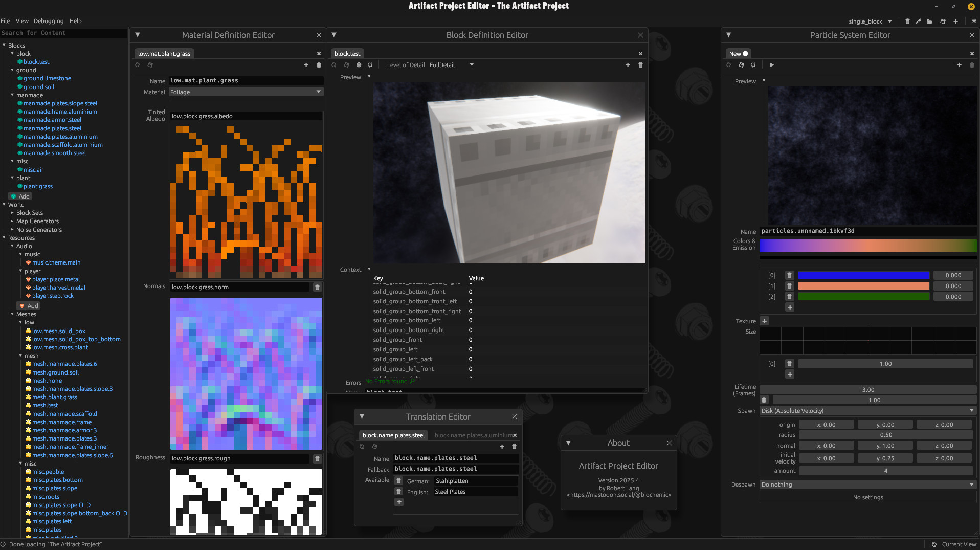Collapse the Preview section in Block Definition Editor
This screenshot has width=980, height=550.
point(369,77)
